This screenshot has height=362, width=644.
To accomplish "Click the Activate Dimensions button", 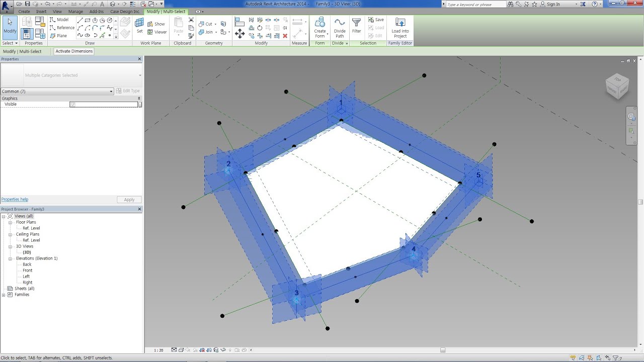I will (74, 51).
